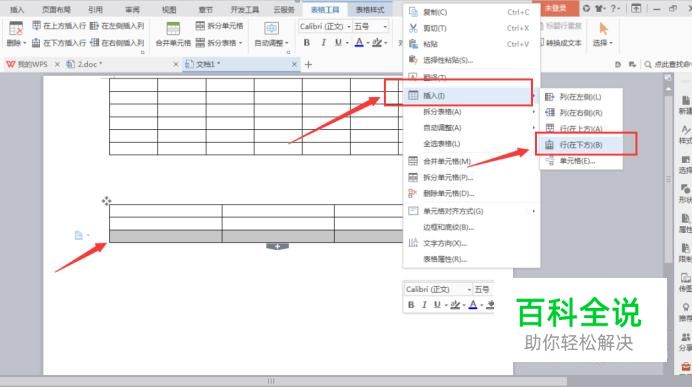This screenshot has width=692, height=387.
Task: Expand 单元格对齐方式(G) alignment submenu
Action: (x=470, y=211)
